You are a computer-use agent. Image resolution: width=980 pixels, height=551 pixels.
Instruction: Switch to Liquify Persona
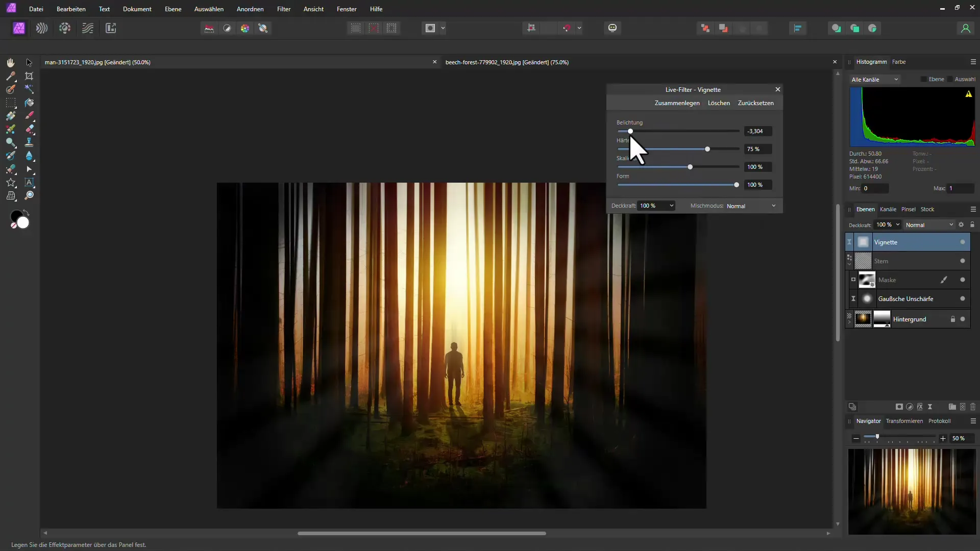[42, 28]
